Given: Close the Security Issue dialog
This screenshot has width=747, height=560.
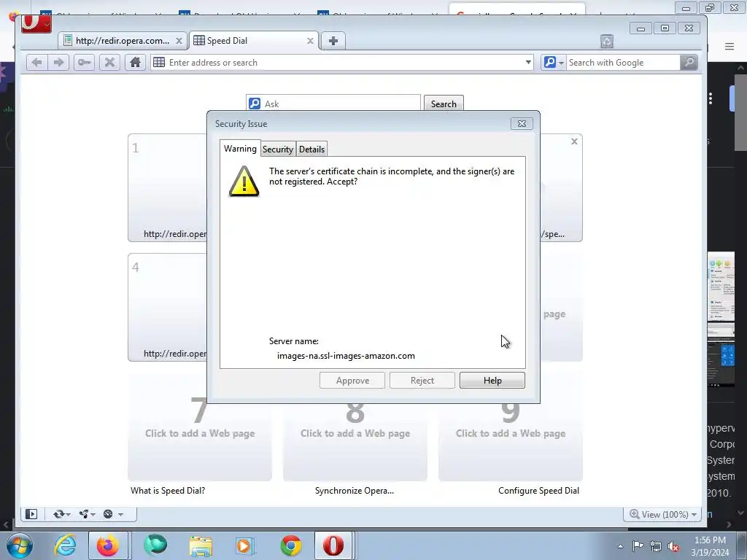Looking at the screenshot, I should (x=522, y=124).
